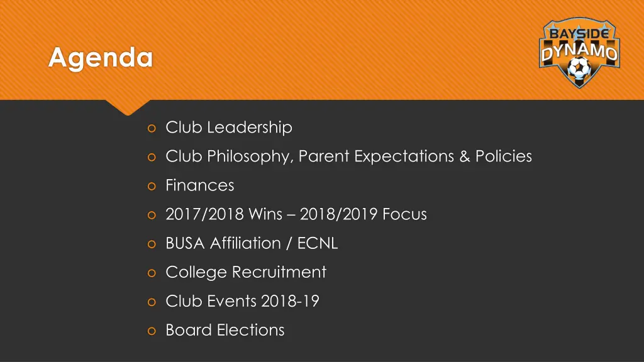Click the Finances agenda item
The image size is (644, 362).
199,185
